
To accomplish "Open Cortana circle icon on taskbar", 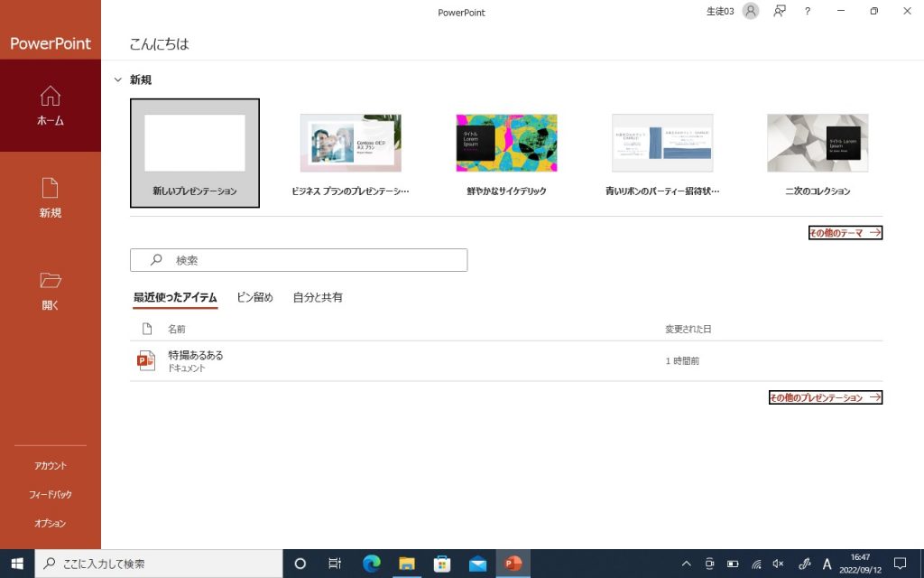I will 300,564.
